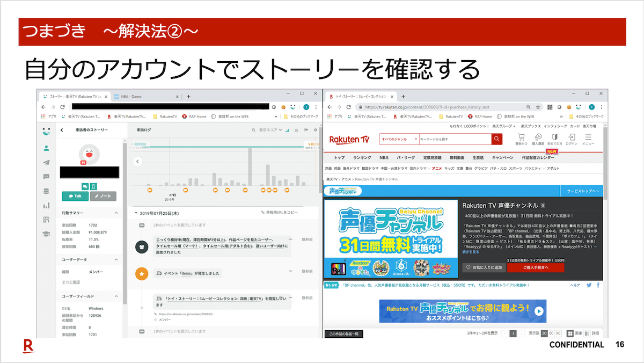Open the メニュー hamburger icon
Screen dimensions: 644x363
588,140
